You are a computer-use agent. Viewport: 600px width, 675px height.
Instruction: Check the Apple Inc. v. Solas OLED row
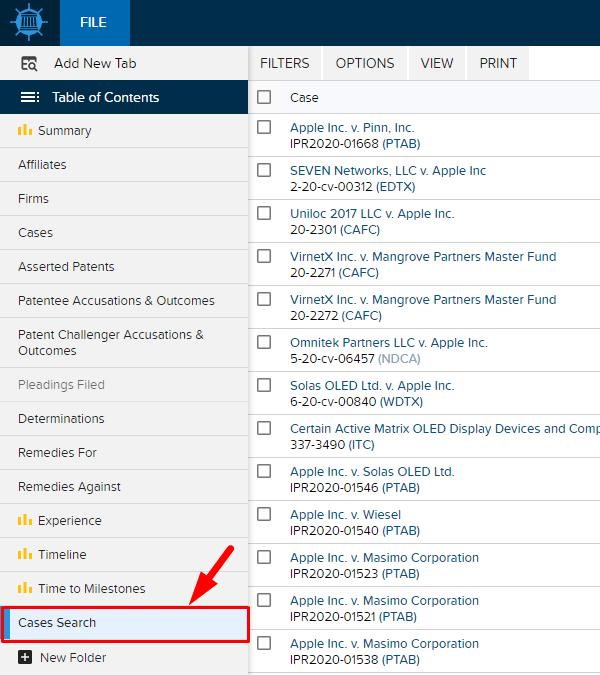click(x=264, y=471)
